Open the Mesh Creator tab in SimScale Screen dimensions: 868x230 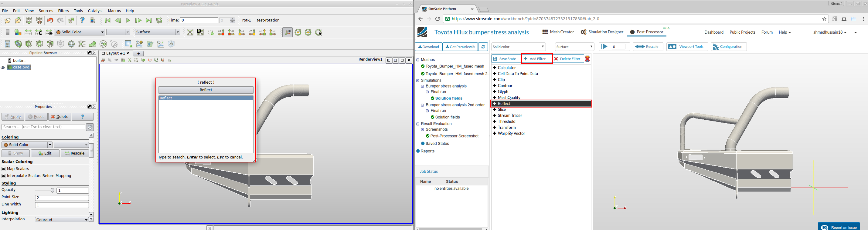pyautogui.click(x=558, y=32)
